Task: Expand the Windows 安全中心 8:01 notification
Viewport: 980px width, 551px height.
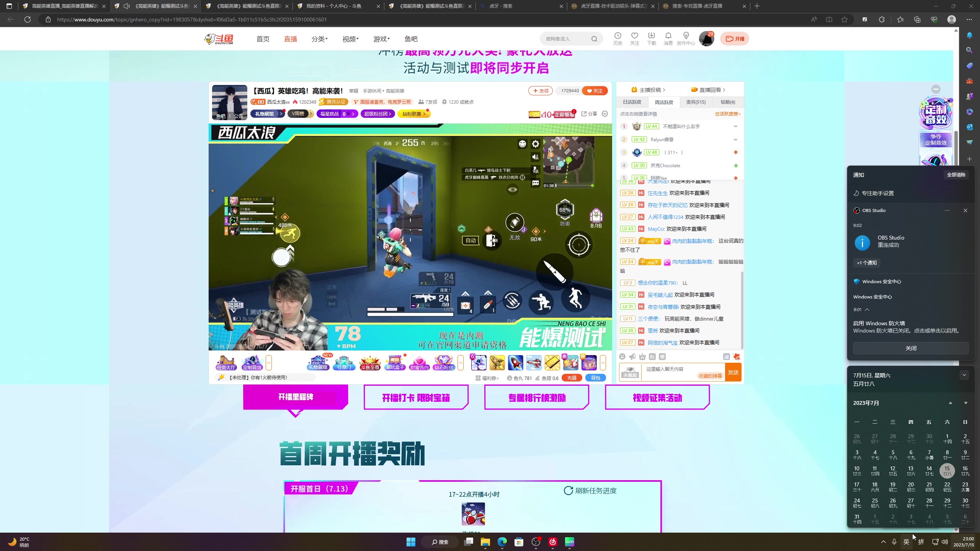Action: point(867,310)
